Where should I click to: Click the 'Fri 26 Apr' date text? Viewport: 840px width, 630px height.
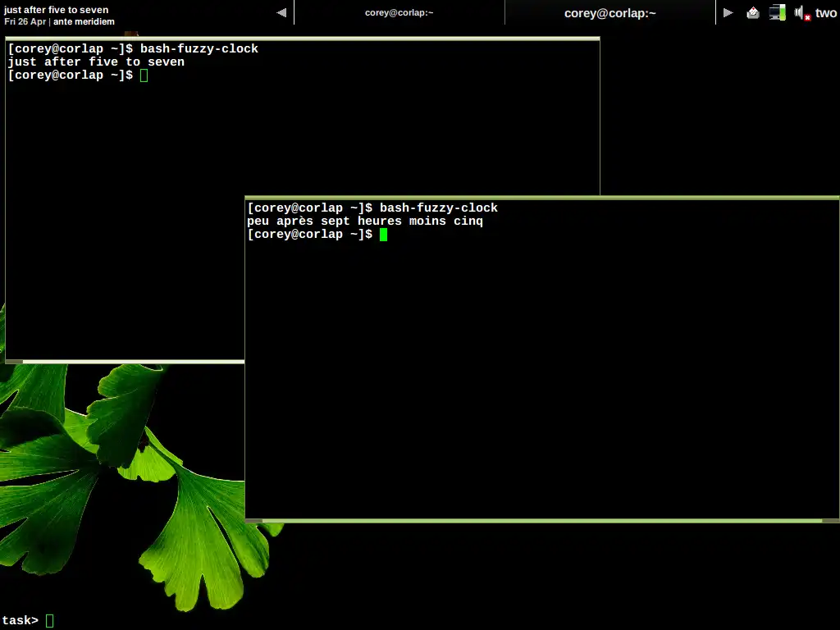tap(25, 21)
